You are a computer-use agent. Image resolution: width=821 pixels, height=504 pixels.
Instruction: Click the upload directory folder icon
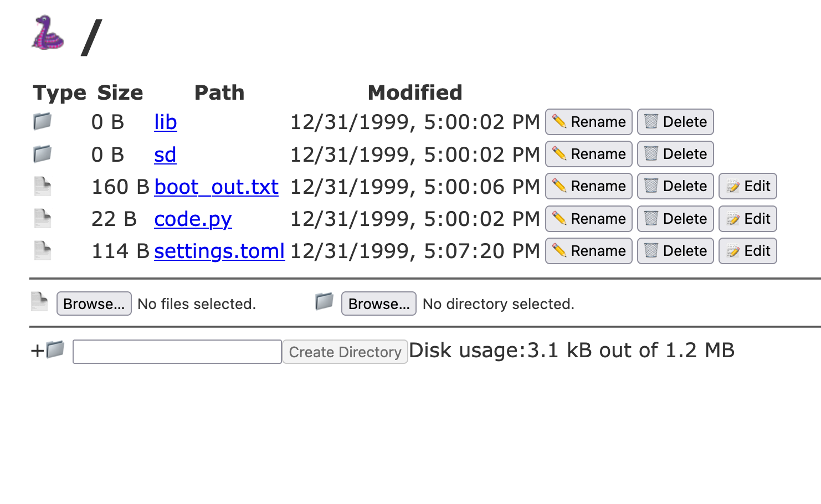click(x=324, y=302)
